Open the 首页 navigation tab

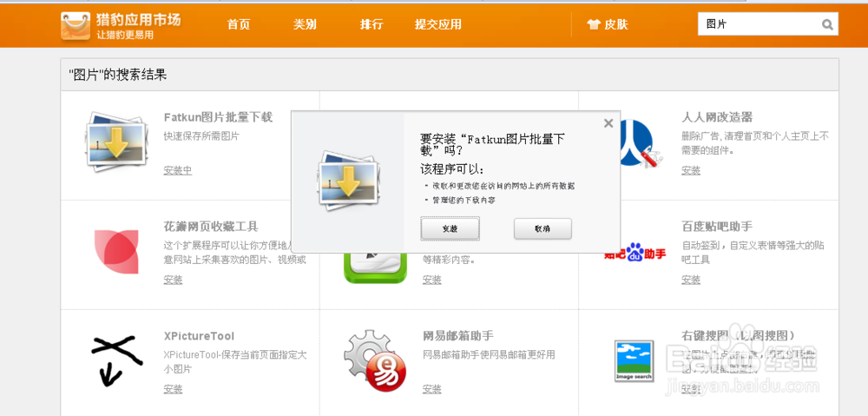point(239,24)
